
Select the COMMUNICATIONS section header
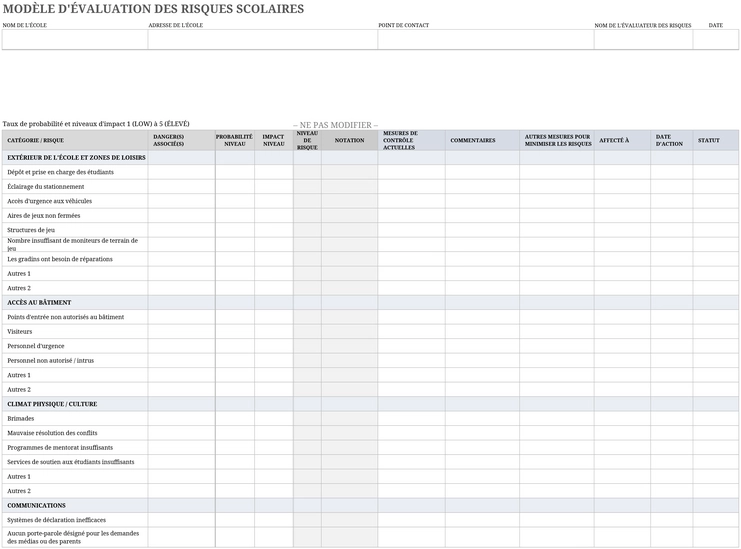(75, 506)
